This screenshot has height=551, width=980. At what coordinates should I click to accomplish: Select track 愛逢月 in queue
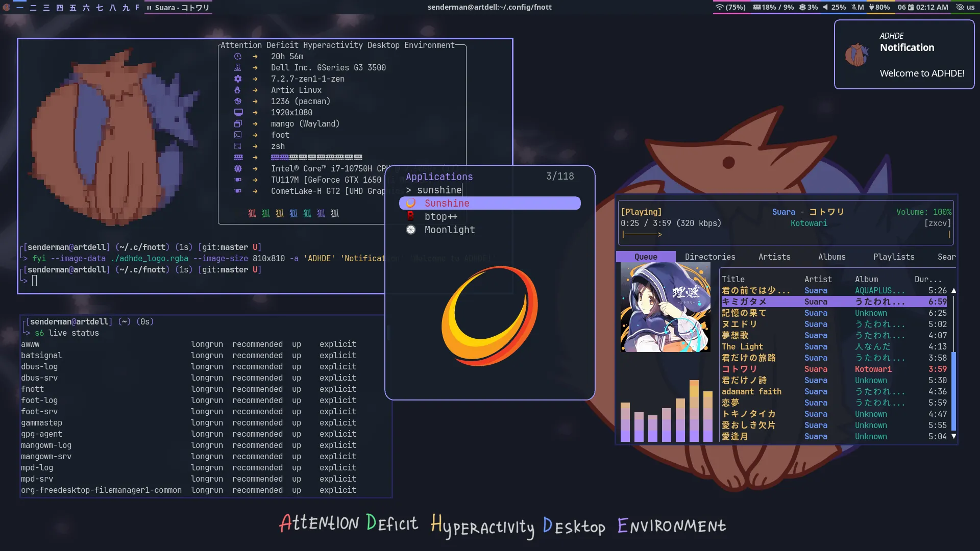click(834, 436)
